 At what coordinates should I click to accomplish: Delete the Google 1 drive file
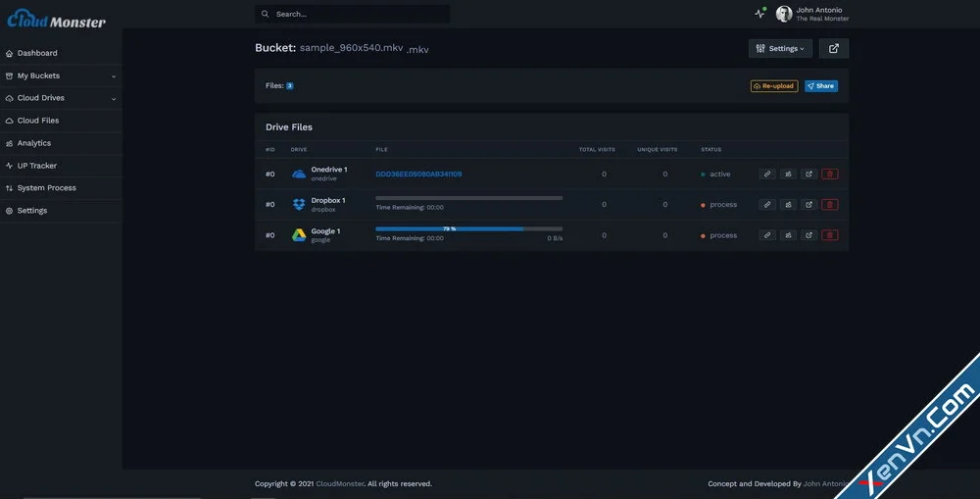coord(829,235)
